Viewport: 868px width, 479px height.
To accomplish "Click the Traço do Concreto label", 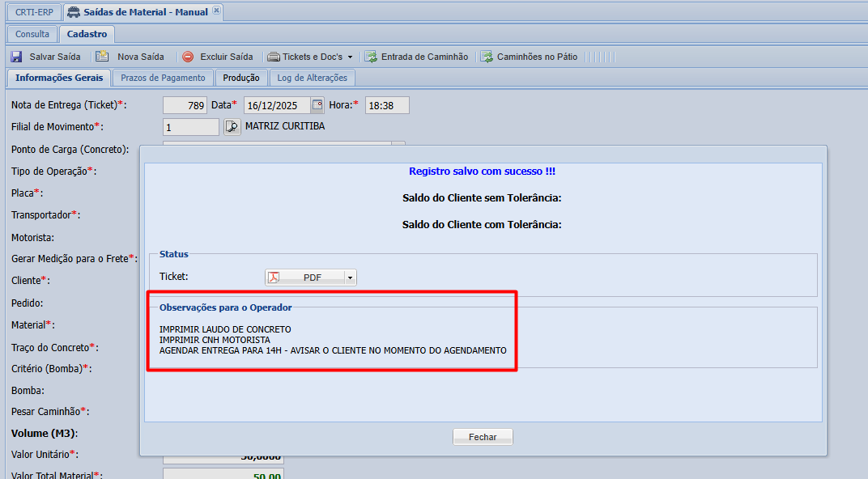I will pos(55,347).
